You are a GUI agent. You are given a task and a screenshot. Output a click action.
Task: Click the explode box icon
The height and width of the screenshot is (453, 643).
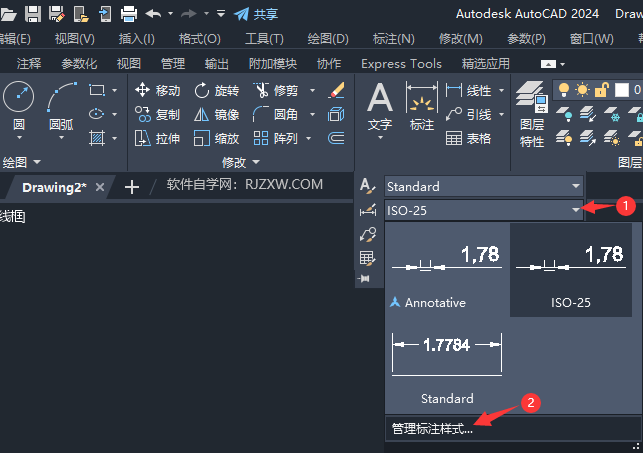336,114
